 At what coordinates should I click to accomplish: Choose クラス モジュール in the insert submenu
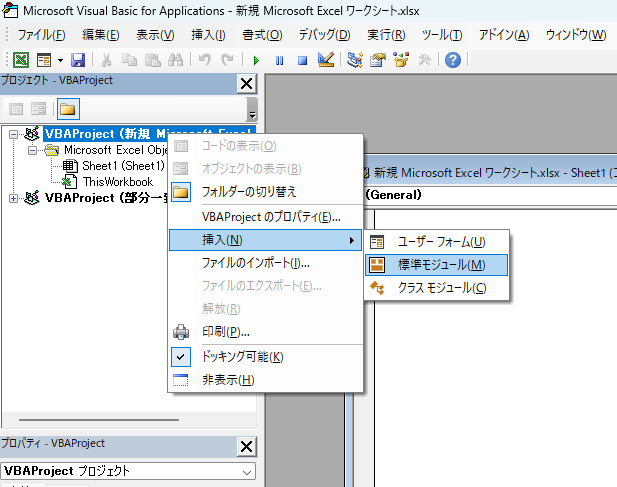[442, 288]
